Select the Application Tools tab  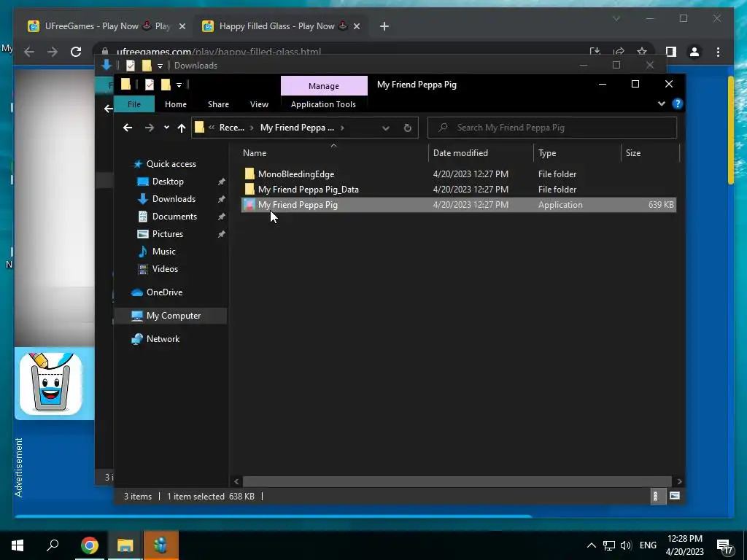323,104
